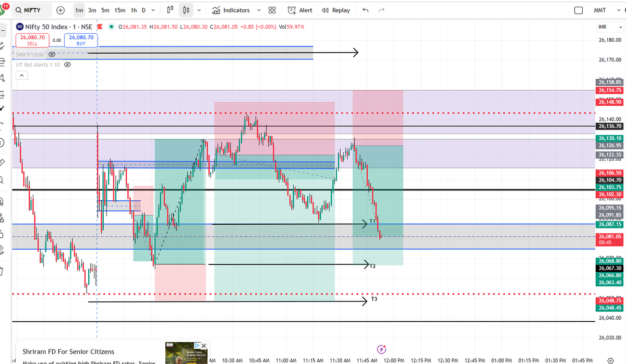Click the compare or add symbol plus icon
Viewport: 626px width, 364px height.
point(61,10)
